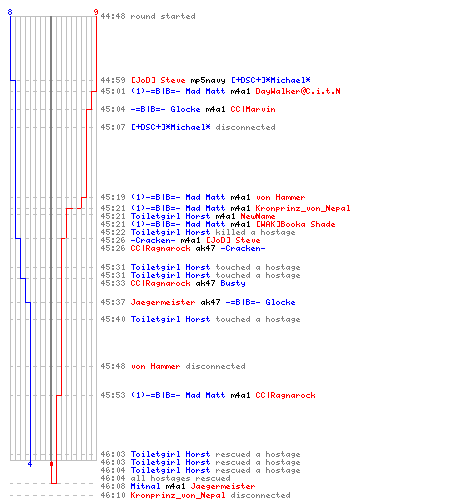Click [WAK]Booka Shade player name
Image resolution: width=450 pixels, height=500 pixels.
(295, 224)
